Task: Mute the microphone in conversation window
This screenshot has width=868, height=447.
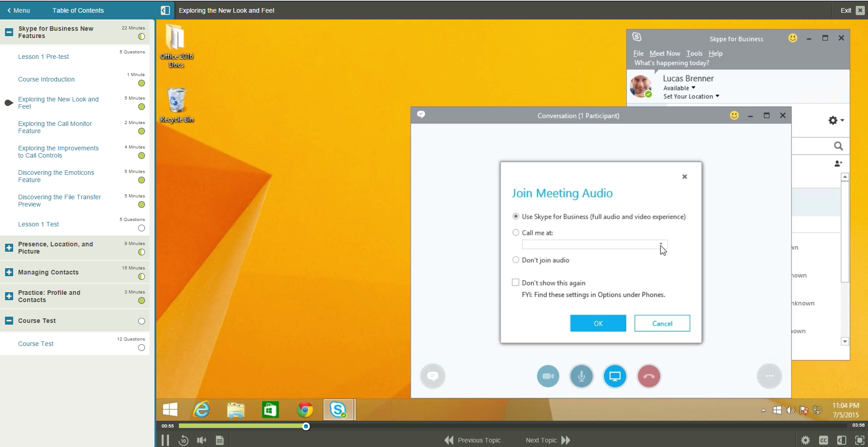Action: [581, 376]
